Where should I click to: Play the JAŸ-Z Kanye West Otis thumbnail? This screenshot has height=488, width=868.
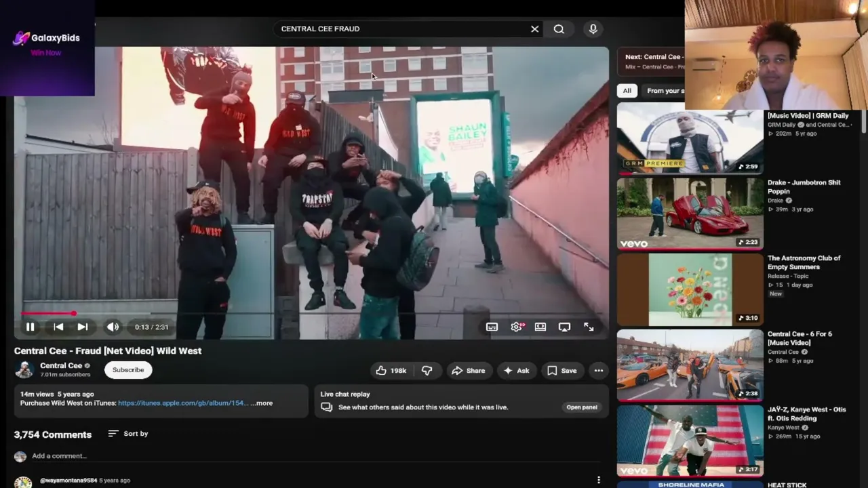[690, 441]
